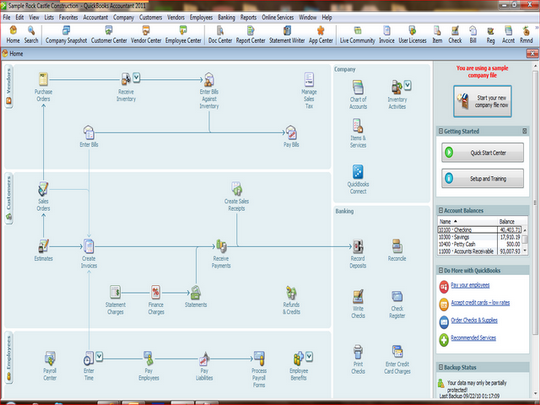The height and width of the screenshot is (405, 540).
Task: Open Pay Bills workflow icon
Action: [291, 132]
